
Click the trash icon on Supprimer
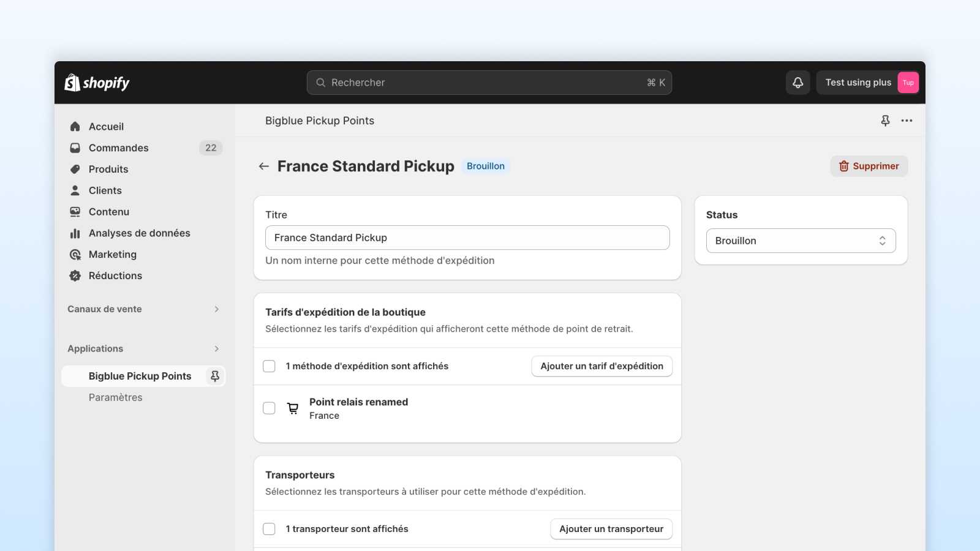pyautogui.click(x=844, y=167)
